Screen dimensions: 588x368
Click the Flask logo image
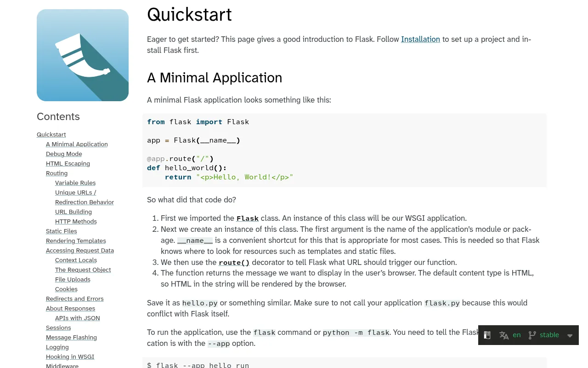83,55
